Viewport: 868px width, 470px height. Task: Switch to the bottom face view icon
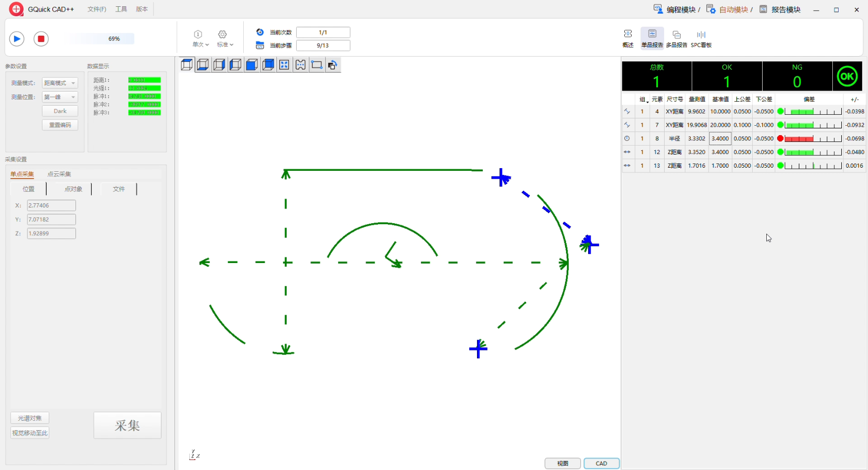pos(203,65)
